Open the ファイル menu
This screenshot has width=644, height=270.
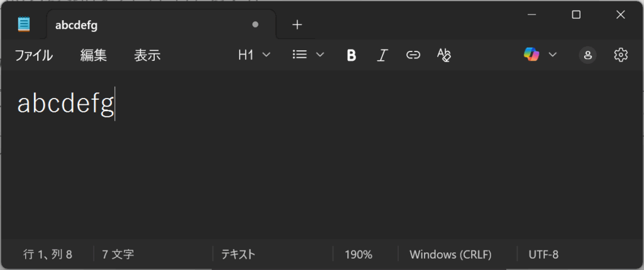click(x=34, y=55)
